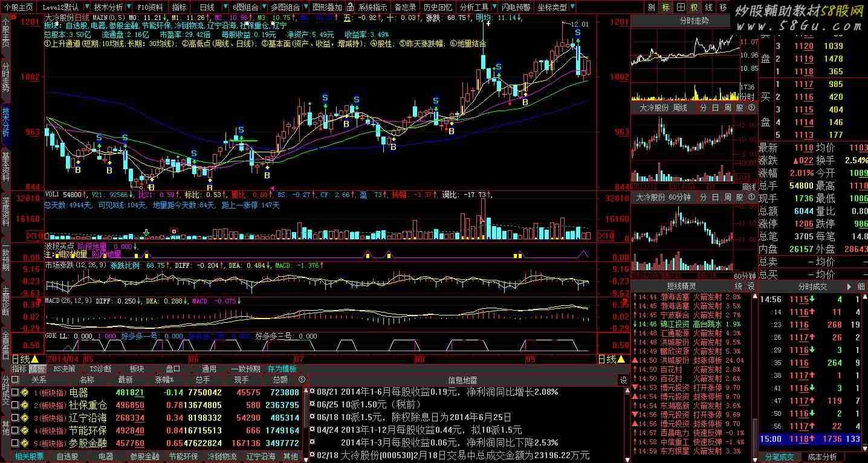The height and width of the screenshot is (463, 868).
Task: Click the 细 detail button in 分时成交 header
Action: click(861, 287)
